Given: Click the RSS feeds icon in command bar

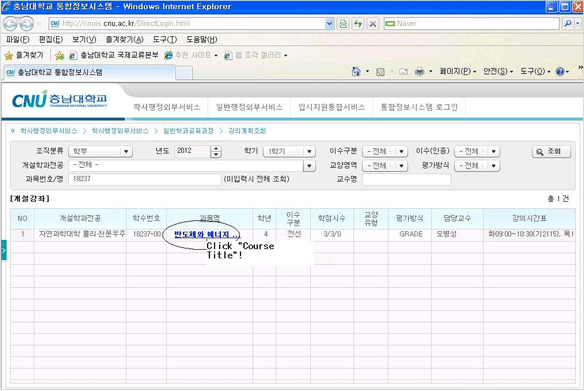Looking at the screenshot, I should pos(380,71).
